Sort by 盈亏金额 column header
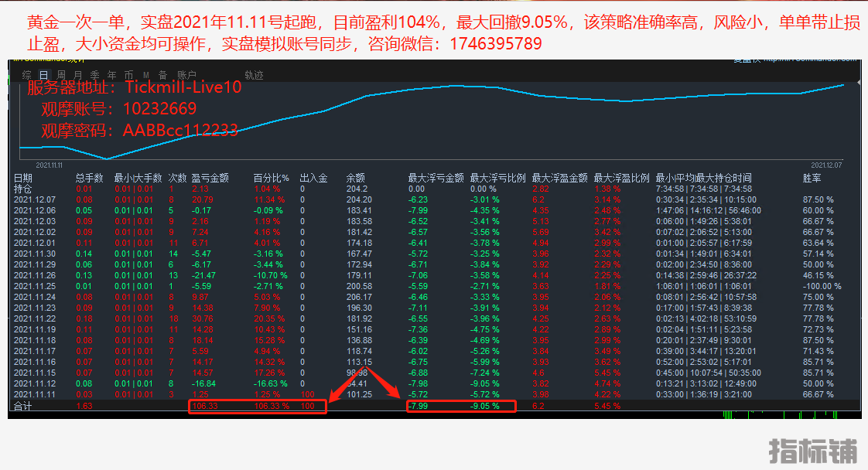868x470 pixels. click(x=210, y=178)
